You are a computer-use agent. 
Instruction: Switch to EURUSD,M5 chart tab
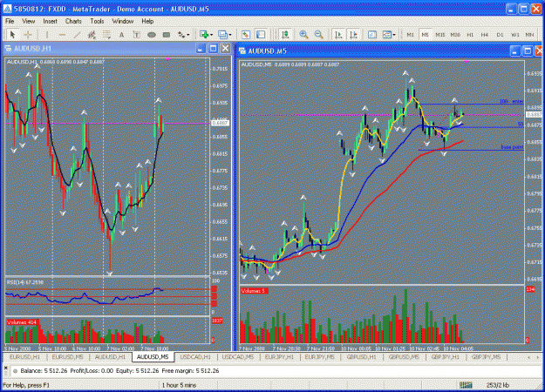(x=67, y=357)
